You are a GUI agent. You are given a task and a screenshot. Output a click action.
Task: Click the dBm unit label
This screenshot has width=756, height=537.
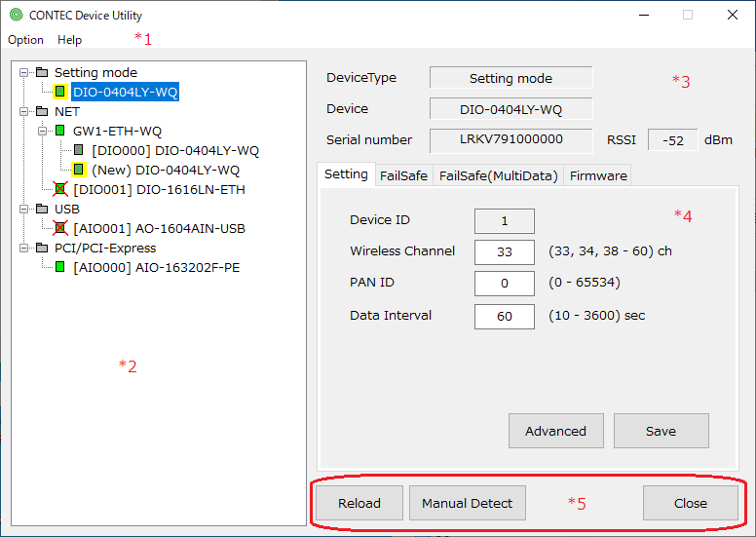click(718, 140)
